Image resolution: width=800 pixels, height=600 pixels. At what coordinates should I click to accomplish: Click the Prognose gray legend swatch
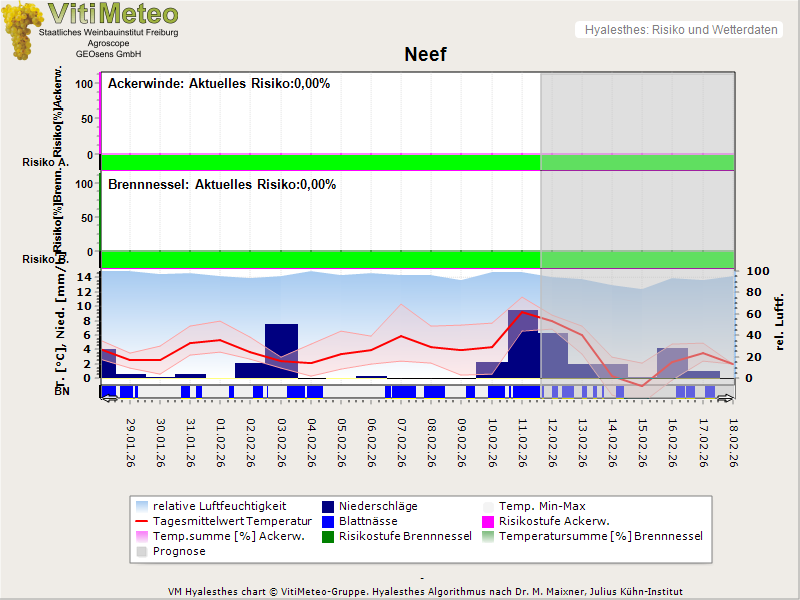coord(141,551)
